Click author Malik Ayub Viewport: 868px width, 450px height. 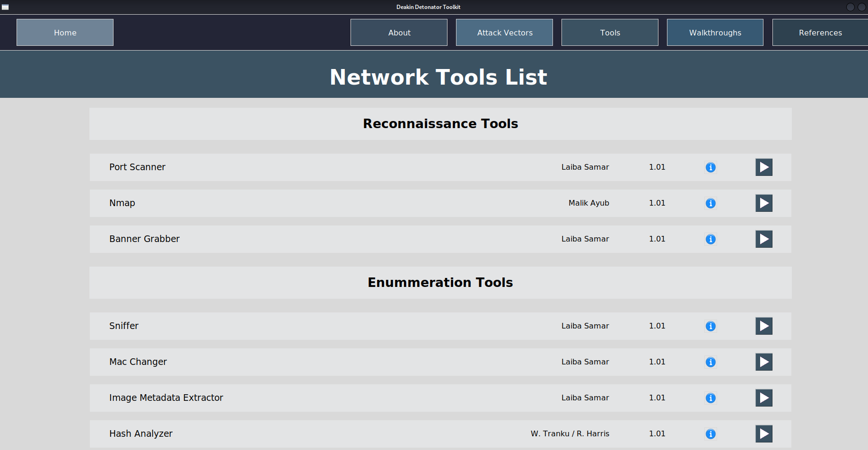point(589,203)
